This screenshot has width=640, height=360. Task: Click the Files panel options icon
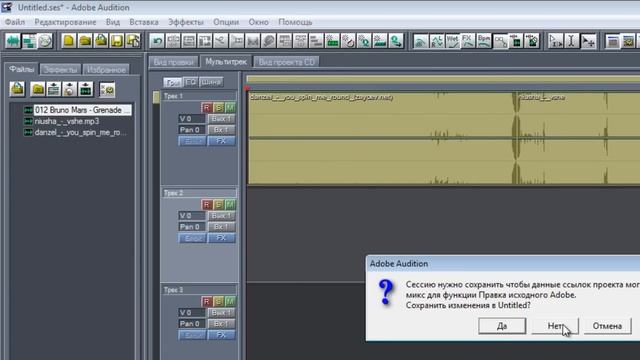pos(107,89)
